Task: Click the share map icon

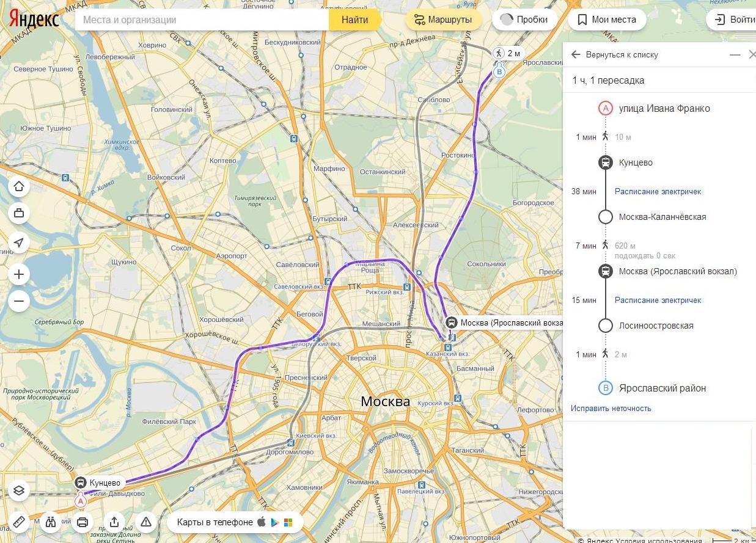Action: click(x=114, y=522)
